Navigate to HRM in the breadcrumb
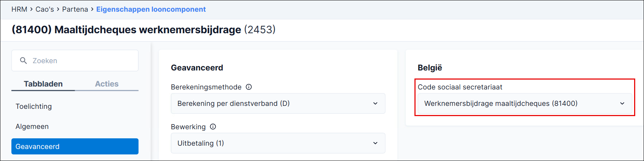644x161 pixels. [x=19, y=9]
